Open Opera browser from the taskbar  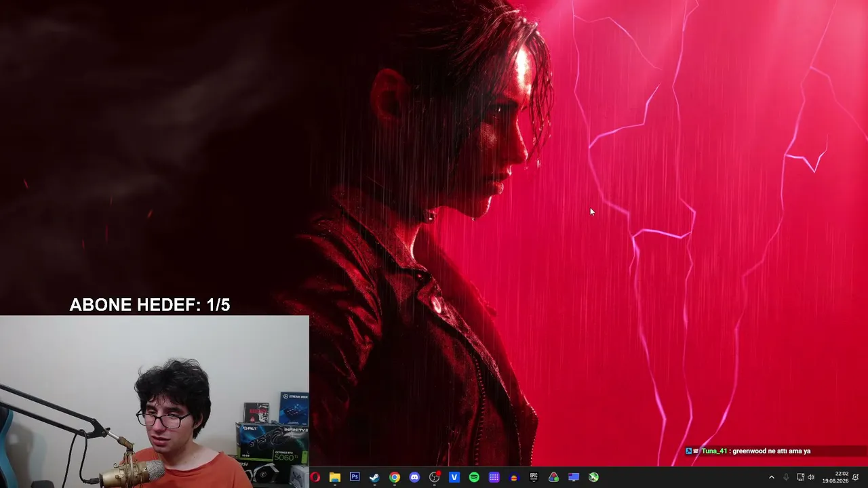[x=315, y=477]
